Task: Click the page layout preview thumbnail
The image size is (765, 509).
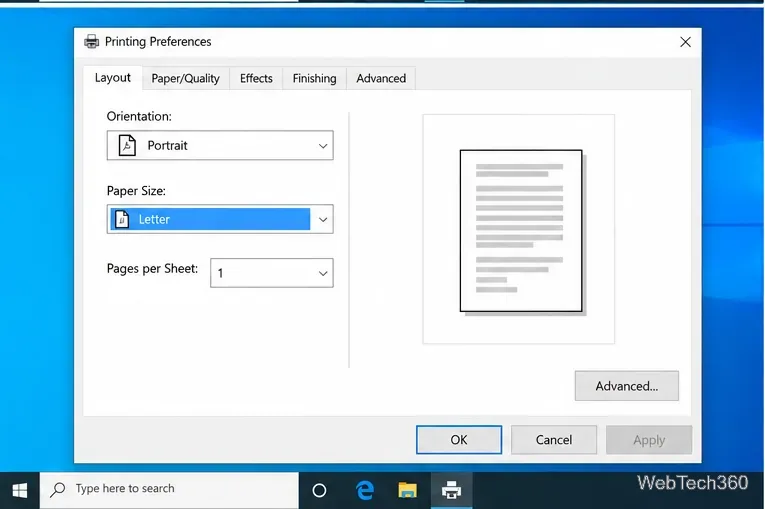Action: [x=521, y=231]
